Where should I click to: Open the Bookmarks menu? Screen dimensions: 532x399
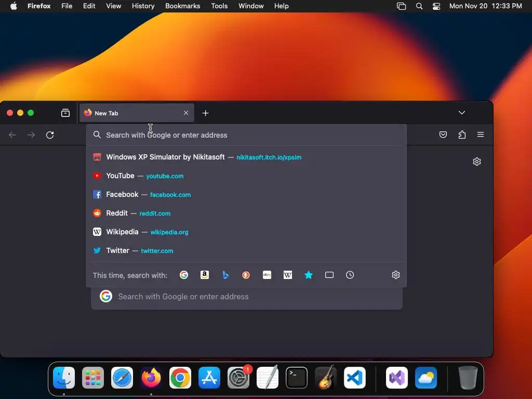(x=182, y=6)
